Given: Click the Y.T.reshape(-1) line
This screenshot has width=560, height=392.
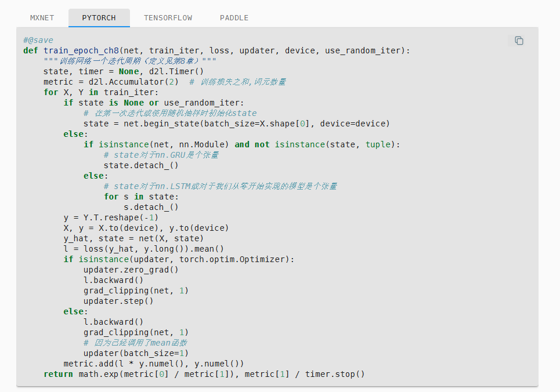Looking at the screenshot, I should click(111, 217).
